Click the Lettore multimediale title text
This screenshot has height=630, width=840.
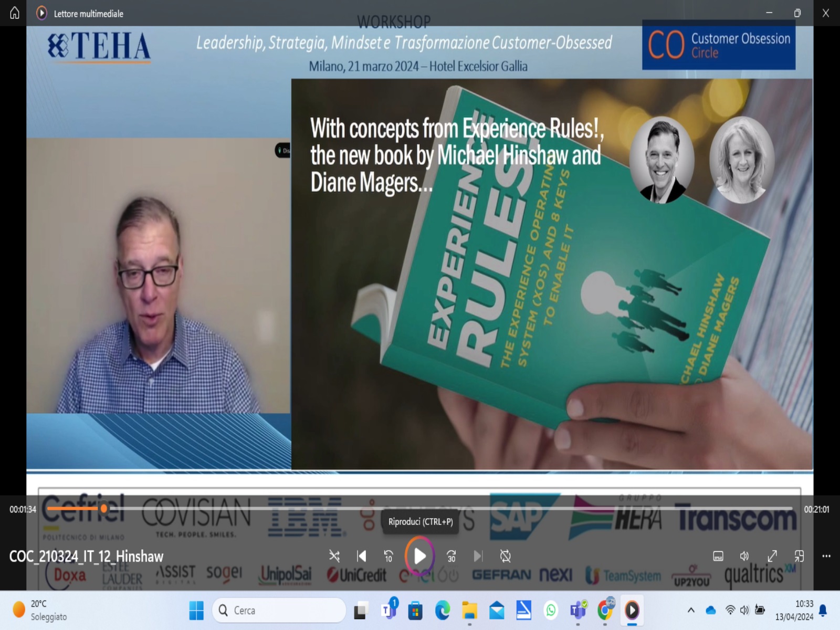click(88, 14)
